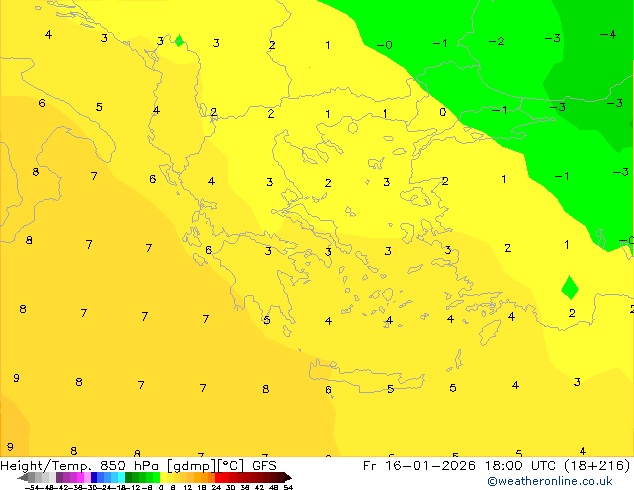
Task: Click the '-4' temperature value on the map
Action: coord(608,35)
